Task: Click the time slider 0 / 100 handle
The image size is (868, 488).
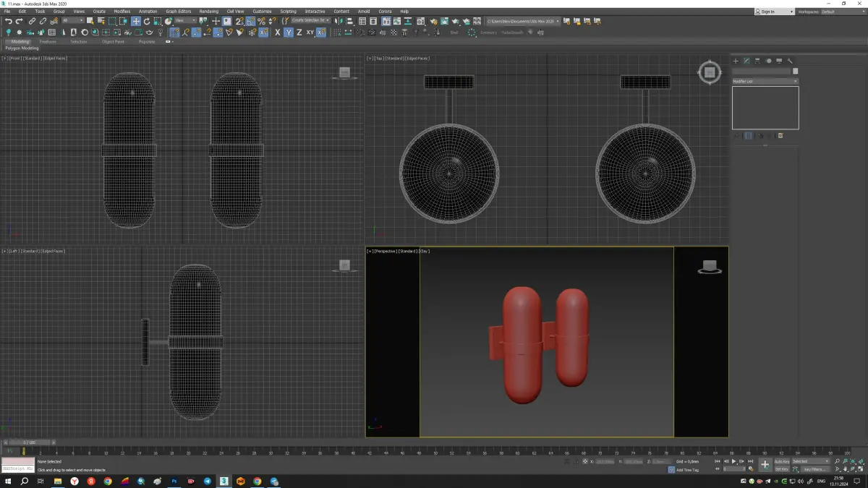Action: (29, 442)
